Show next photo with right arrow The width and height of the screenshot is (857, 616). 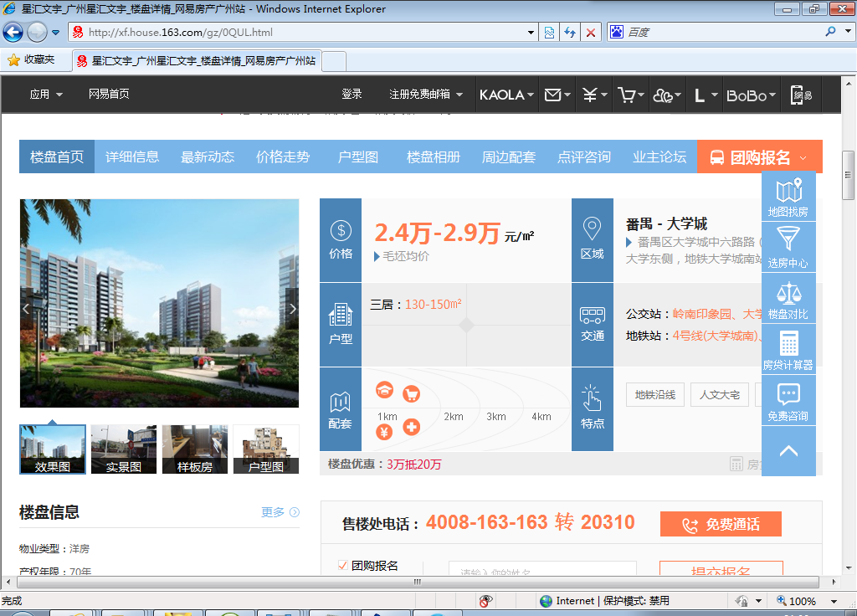(292, 309)
